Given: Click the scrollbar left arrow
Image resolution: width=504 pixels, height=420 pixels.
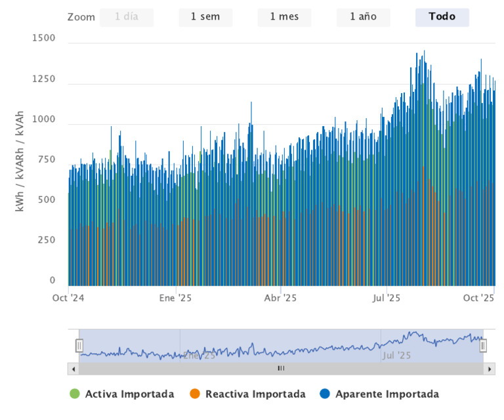Looking at the screenshot, I should [73, 369].
